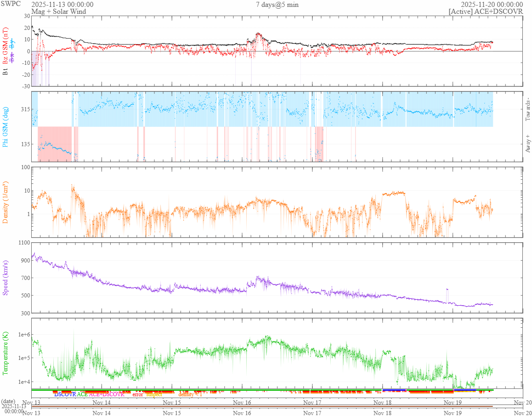The height and width of the screenshot is (416, 532).
Task: Click the 315 tick on Phi axis
Action: 26,109
